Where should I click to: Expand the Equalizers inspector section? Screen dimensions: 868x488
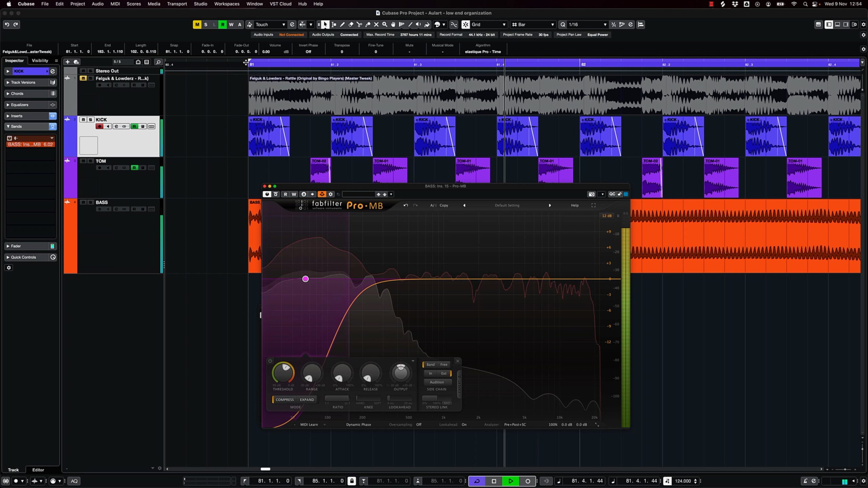[26, 105]
